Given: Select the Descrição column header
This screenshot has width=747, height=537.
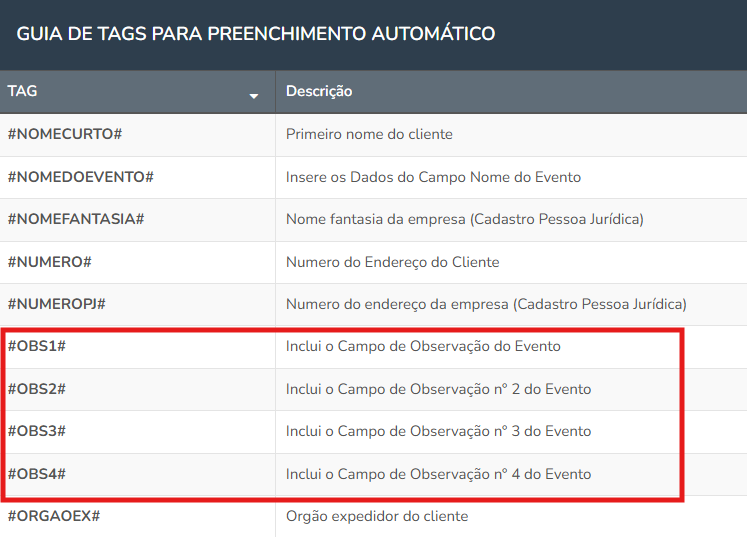Looking at the screenshot, I should 511,92.
